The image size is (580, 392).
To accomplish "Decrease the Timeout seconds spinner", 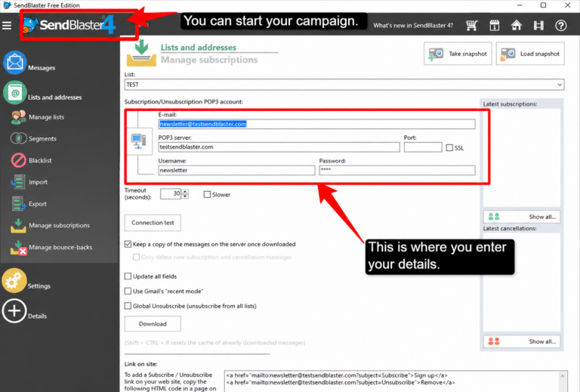I will (x=185, y=196).
